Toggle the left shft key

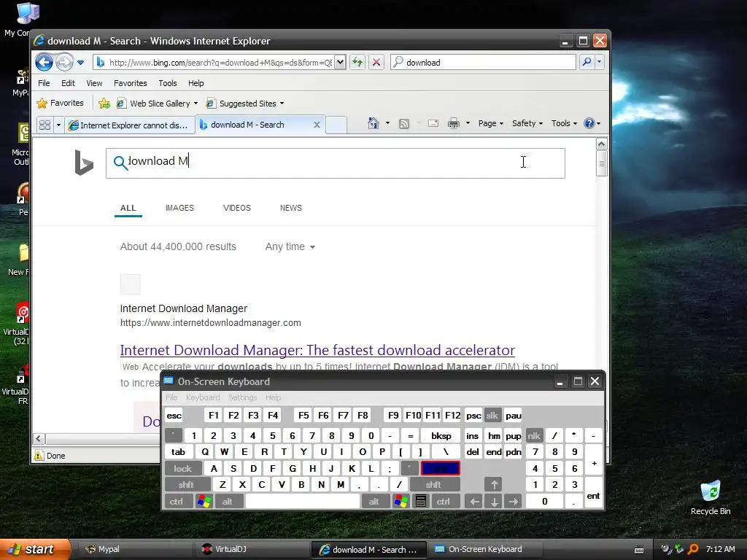pyautogui.click(x=186, y=485)
